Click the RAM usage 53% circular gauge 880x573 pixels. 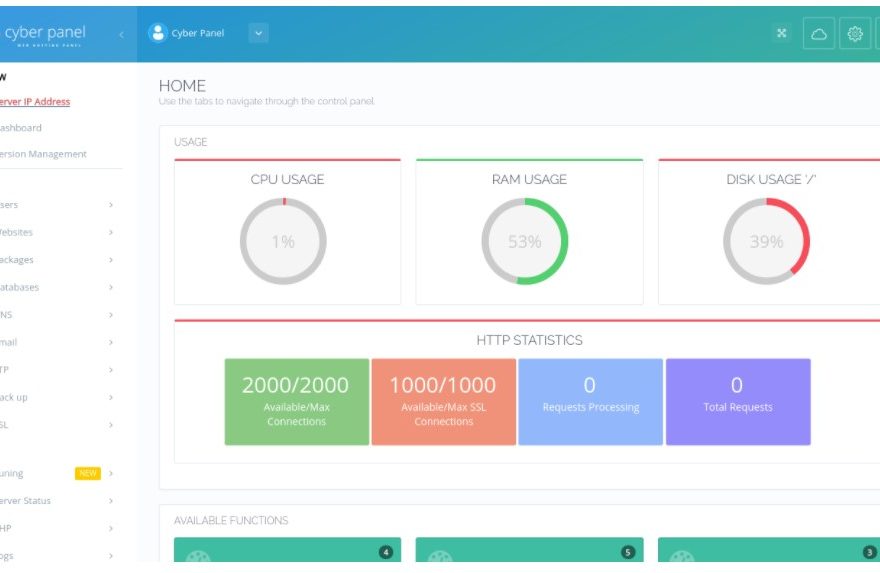[525, 241]
